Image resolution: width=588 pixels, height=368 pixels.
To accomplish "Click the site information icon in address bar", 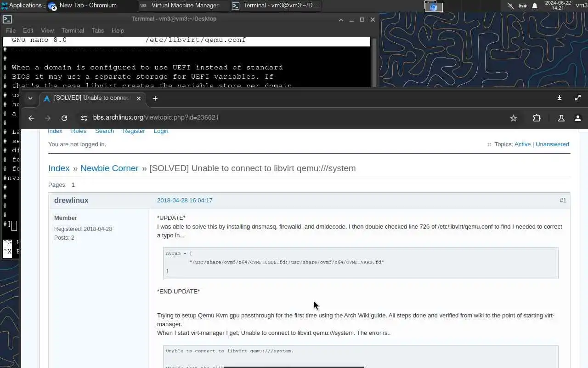I will pyautogui.click(x=84, y=118).
